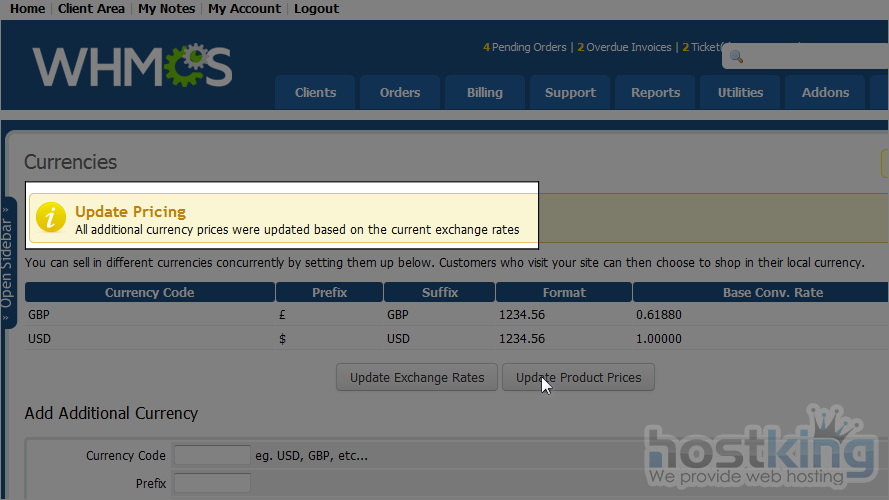Open the Utilities menu
Screen dimensions: 889x500
[740, 92]
